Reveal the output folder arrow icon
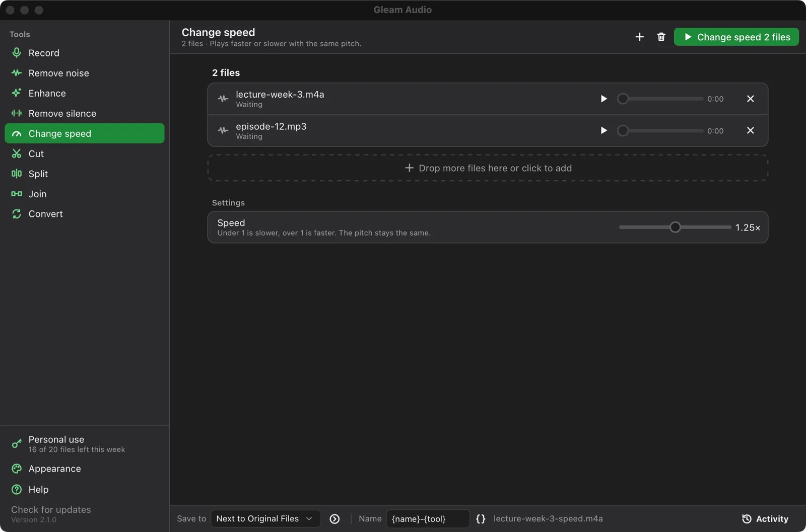Screen dimensions: 806x532 pyautogui.click(x=334, y=519)
